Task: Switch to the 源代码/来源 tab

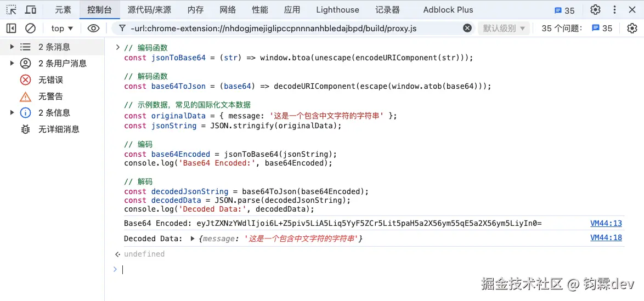Action: click(150, 10)
